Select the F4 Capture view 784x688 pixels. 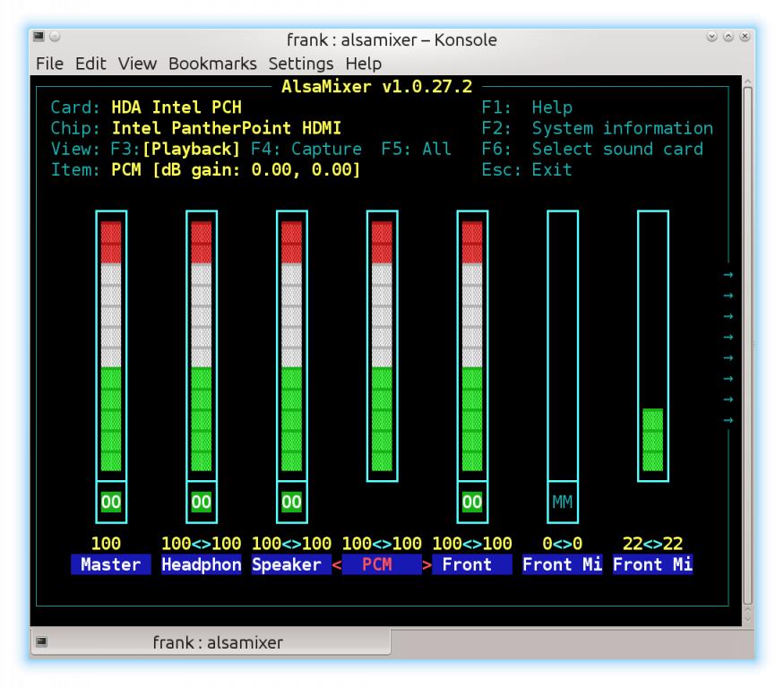[306, 150]
